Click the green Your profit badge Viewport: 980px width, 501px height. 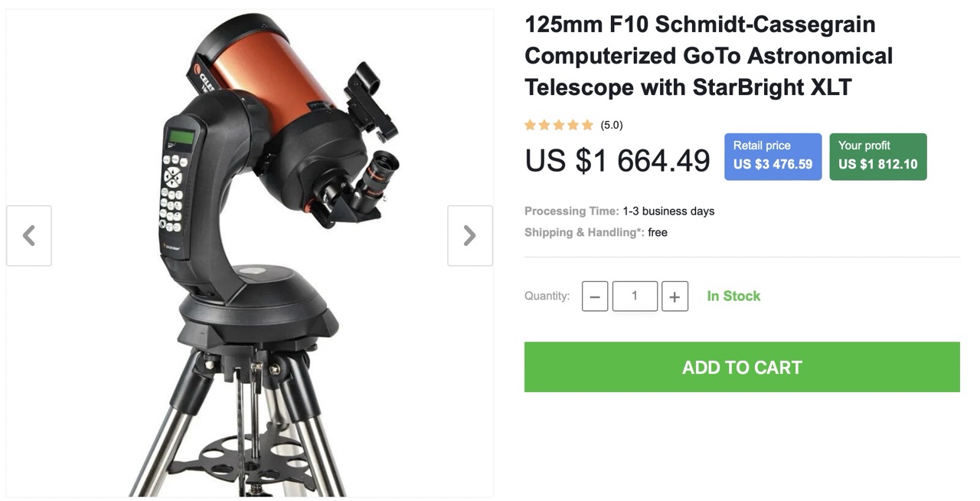pyautogui.click(x=878, y=156)
